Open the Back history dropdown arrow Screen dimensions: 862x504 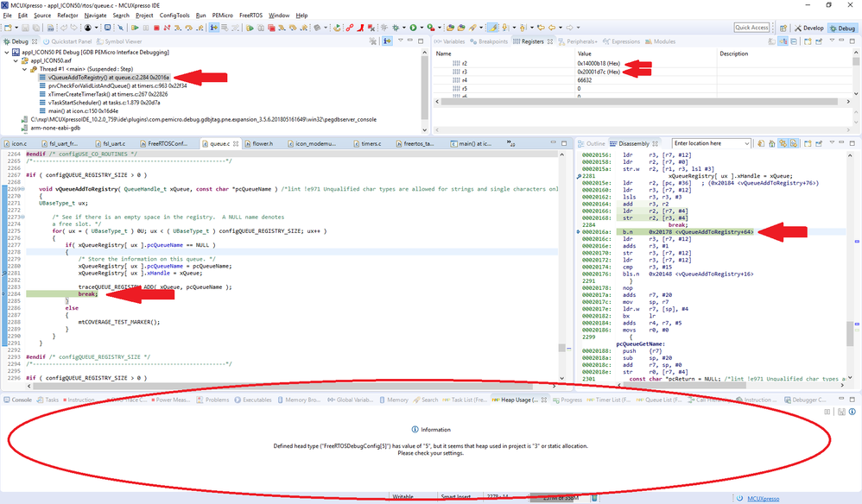(561, 28)
